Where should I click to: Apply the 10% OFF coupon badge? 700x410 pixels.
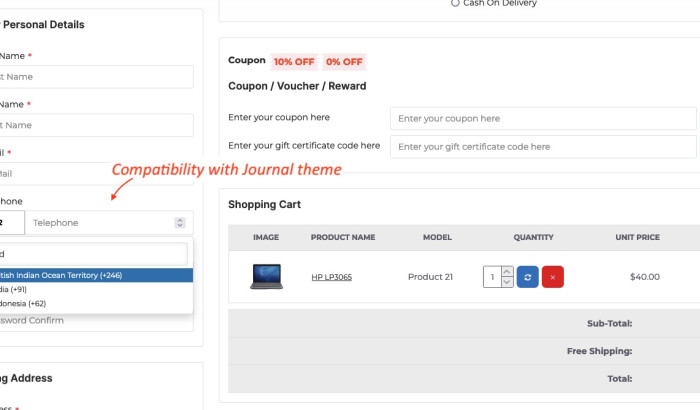(294, 62)
